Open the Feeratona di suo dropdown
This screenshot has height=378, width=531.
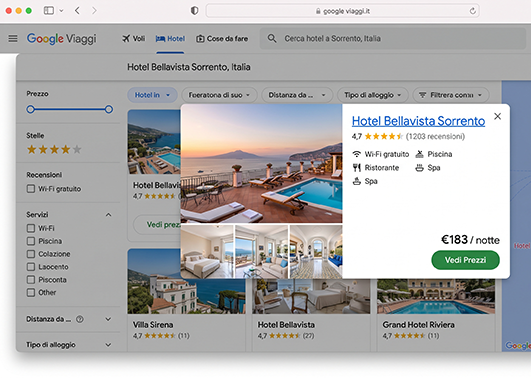click(219, 95)
